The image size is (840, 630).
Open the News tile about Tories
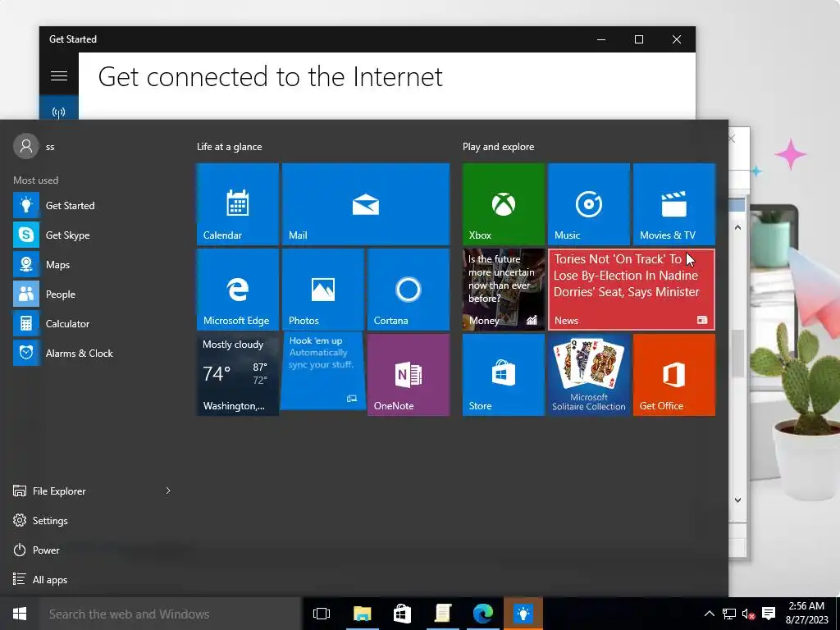(x=632, y=290)
